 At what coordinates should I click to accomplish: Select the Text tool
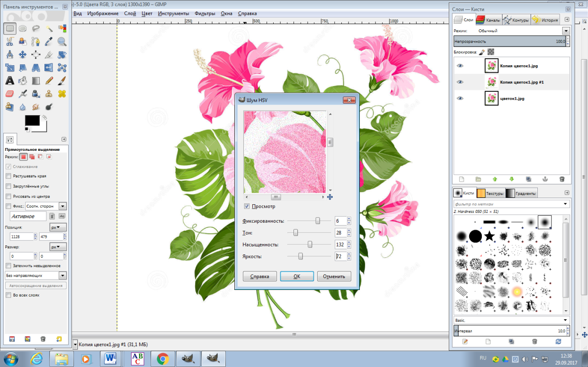point(9,81)
